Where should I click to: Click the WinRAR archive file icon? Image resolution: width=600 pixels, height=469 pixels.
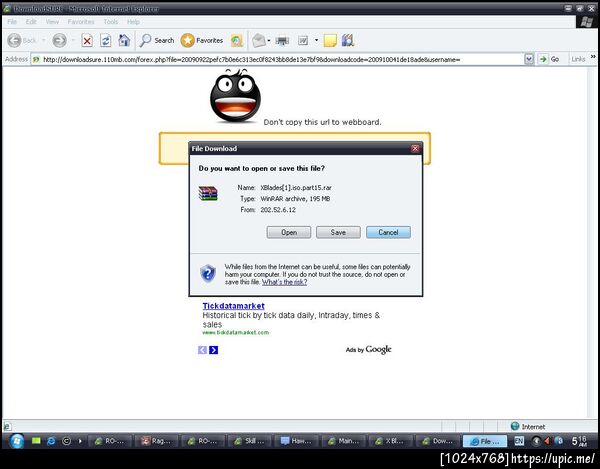[208, 193]
